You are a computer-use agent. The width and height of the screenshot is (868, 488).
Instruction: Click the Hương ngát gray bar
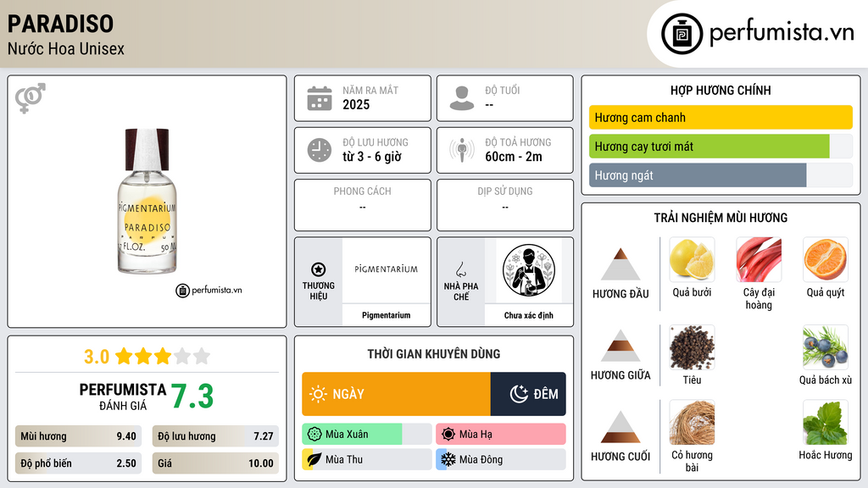tap(698, 175)
